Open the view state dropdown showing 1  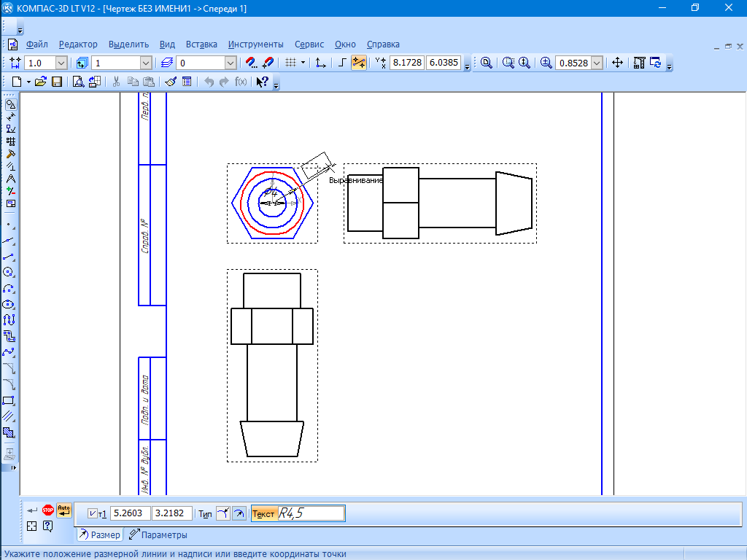point(146,63)
